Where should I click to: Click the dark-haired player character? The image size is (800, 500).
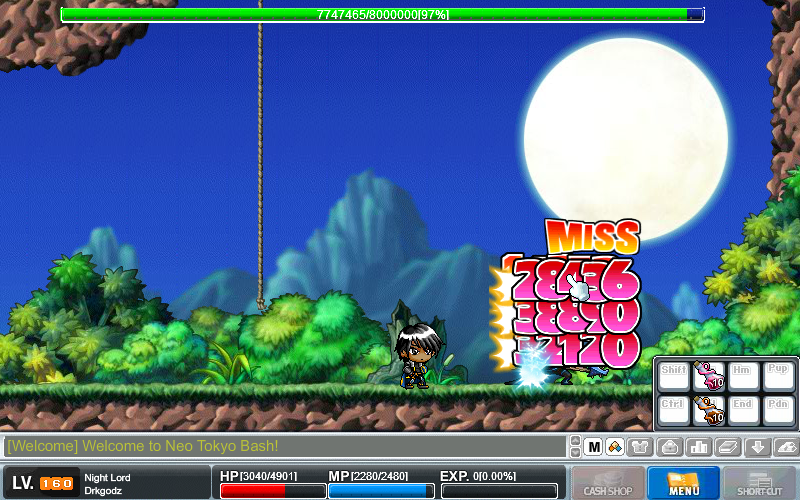click(418, 356)
